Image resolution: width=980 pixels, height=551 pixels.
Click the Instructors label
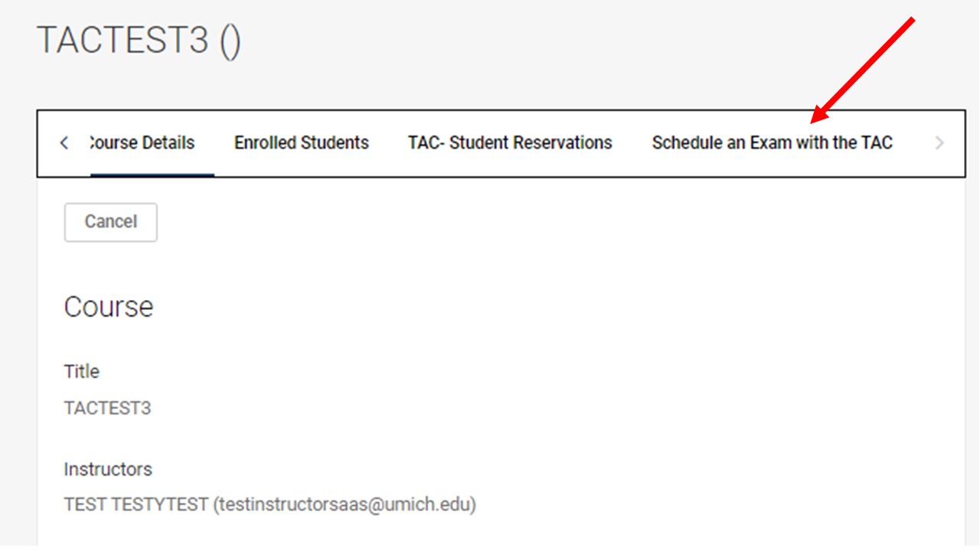click(107, 469)
